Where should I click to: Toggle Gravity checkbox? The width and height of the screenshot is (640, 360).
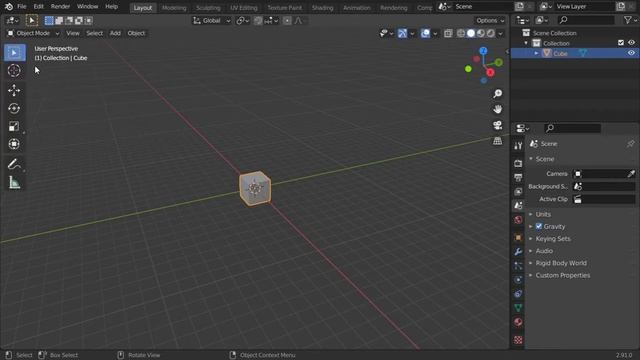click(539, 226)
